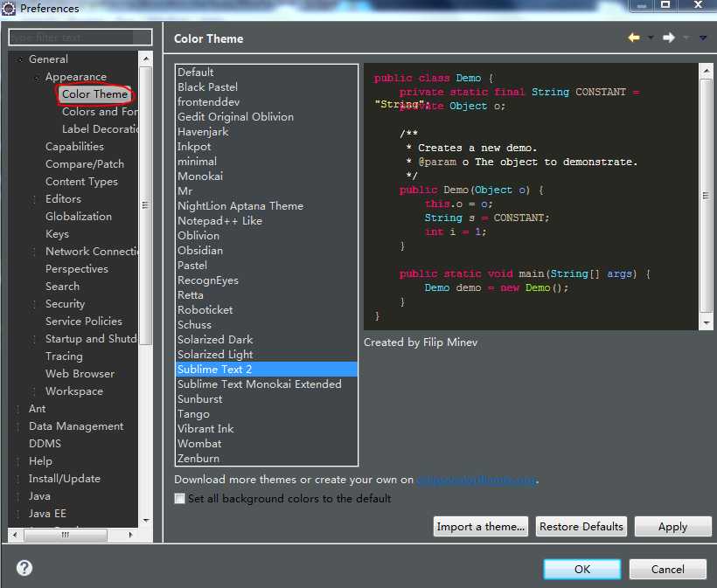717x588 pixels.
Task: Expand the Security tree node
Action: [x=34, y=304]
